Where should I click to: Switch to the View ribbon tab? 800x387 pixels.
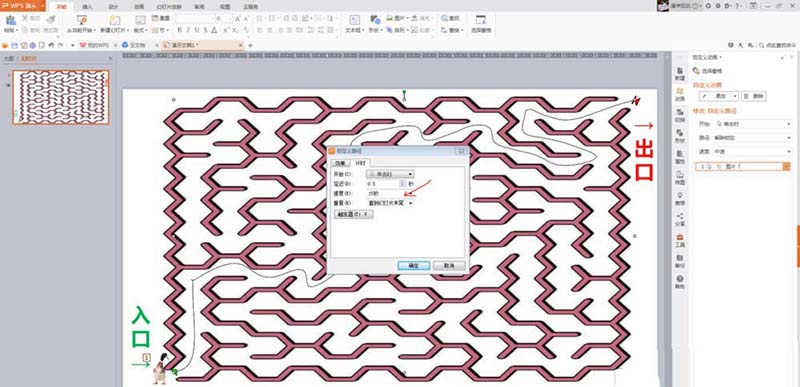[x=224, y=7]
